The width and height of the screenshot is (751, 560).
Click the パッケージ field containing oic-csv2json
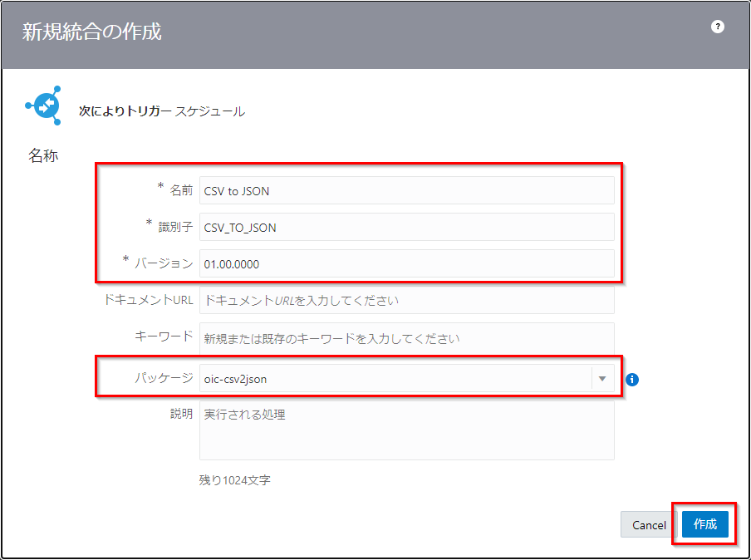tap(395, 379)
